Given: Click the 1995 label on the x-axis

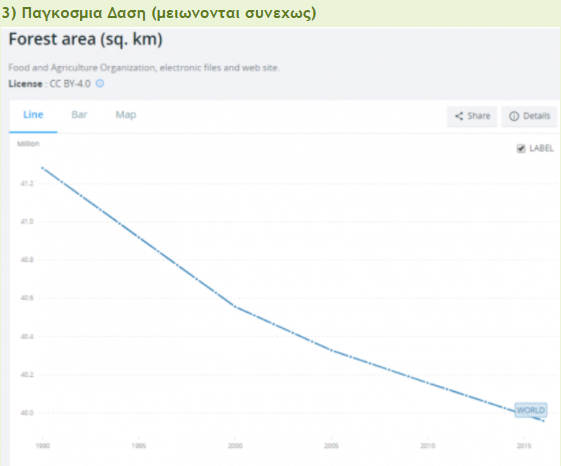Looking at the screenshot, I should tap(139, 446).
